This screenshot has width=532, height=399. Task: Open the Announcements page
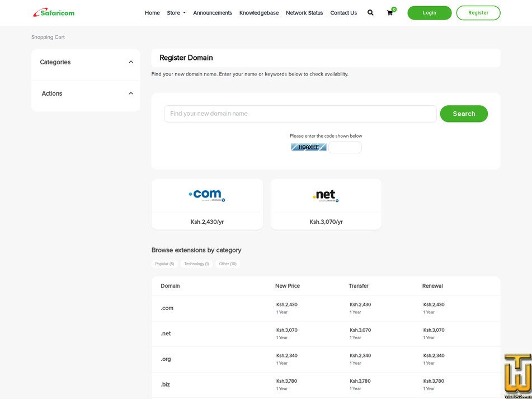click(213, 13)
